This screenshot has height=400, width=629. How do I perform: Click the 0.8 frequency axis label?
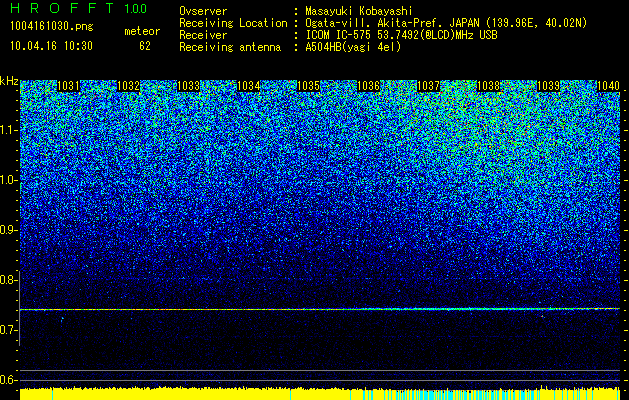pos(8,280)
